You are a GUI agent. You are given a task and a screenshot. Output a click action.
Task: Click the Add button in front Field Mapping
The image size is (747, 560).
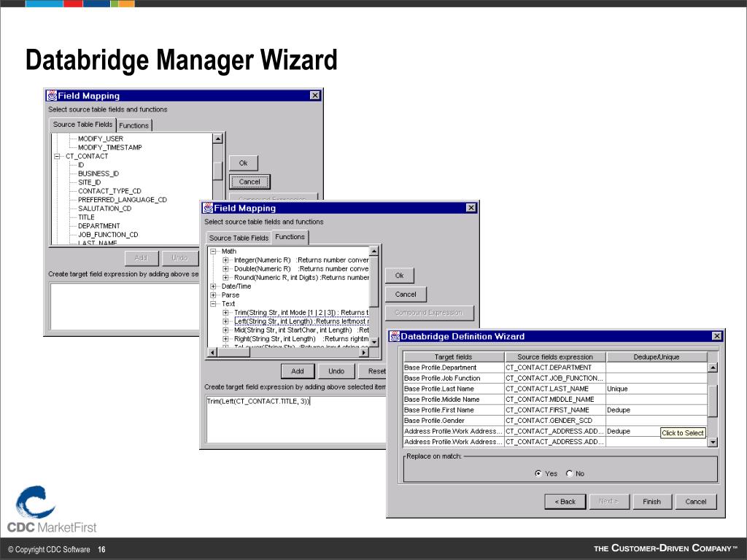click(298, 371)
